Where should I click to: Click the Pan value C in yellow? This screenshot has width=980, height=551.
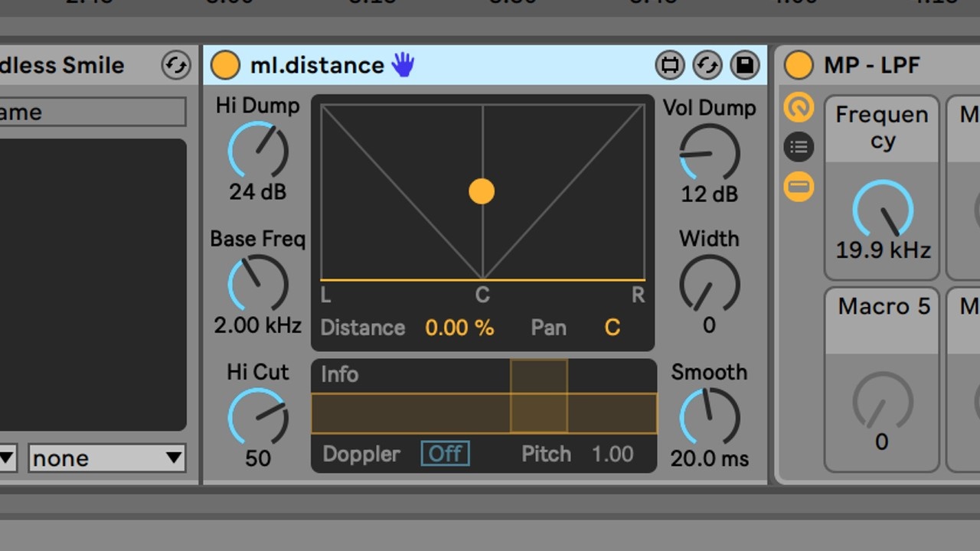click(612, 328)
